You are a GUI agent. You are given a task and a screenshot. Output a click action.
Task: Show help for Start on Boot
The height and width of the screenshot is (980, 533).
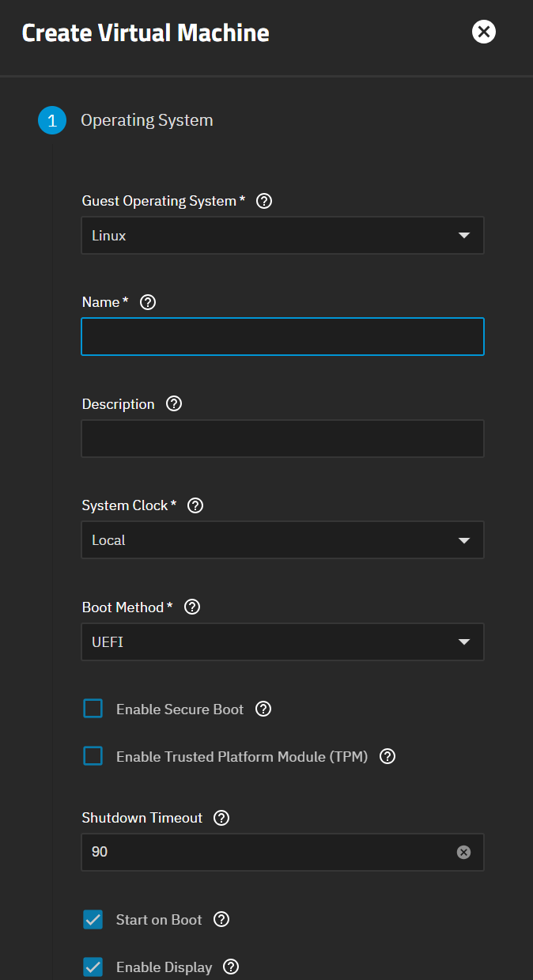[222, 919]
